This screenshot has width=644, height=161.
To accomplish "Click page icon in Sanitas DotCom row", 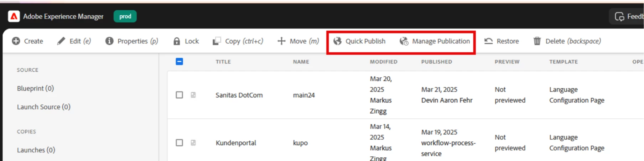I will pyautogui.click(x=193, y=95).
